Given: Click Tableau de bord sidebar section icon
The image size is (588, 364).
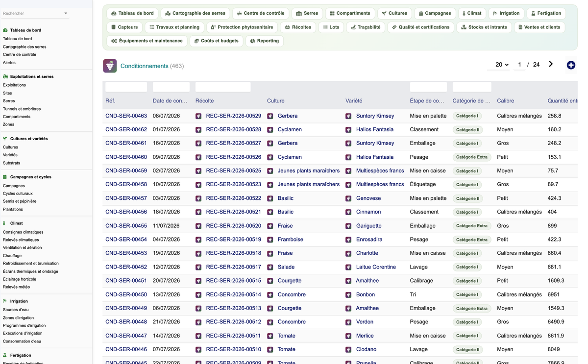Looking at the screenshot, I should (5, 30).
